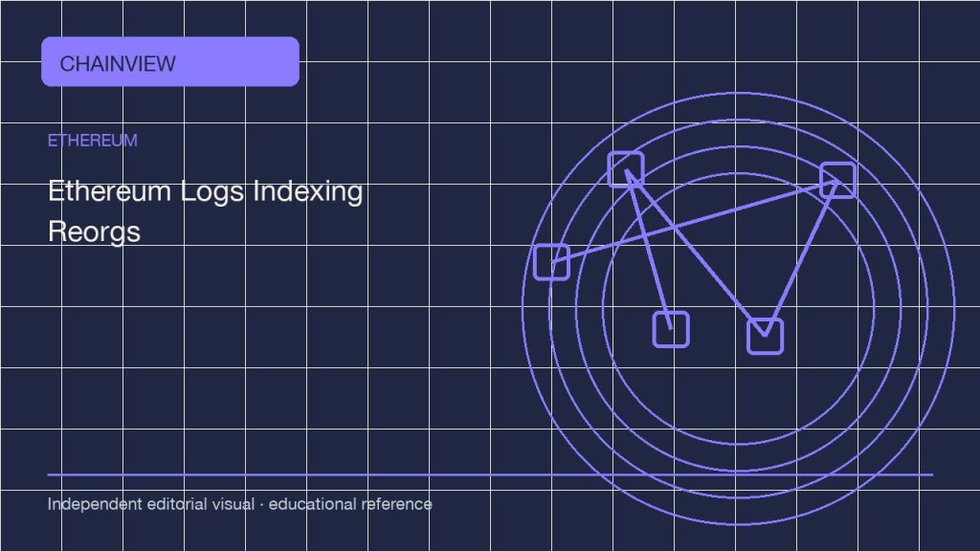Image resolution: width=980 pixels, height=551 pixels.
Task: Click the ETHEREUM category label
Action: pyautogui.click(x=93, y=141)
